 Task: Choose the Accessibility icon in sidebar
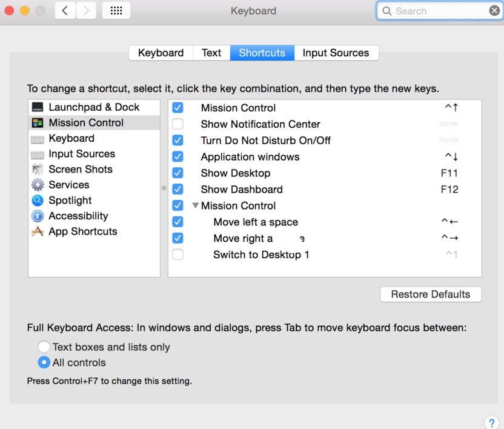point(38,216)
